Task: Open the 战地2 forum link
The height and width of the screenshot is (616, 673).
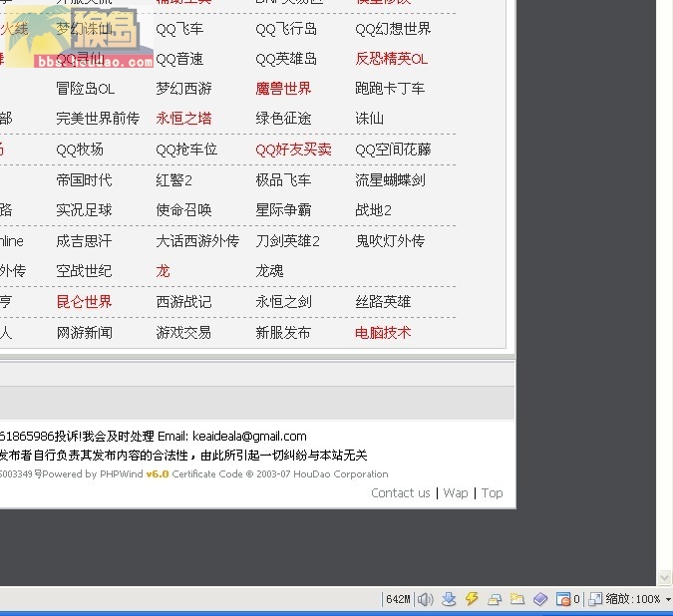Action: tap(373, 209)
